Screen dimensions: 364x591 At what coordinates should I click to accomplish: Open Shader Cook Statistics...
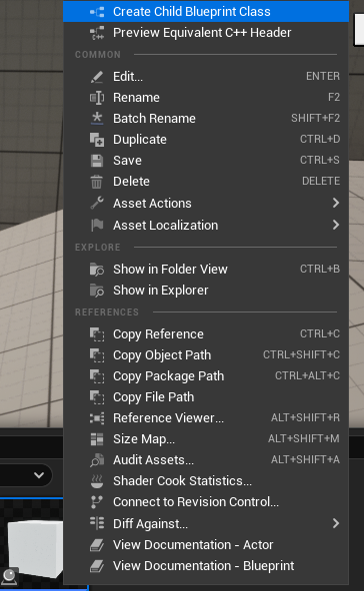[206, 481]
